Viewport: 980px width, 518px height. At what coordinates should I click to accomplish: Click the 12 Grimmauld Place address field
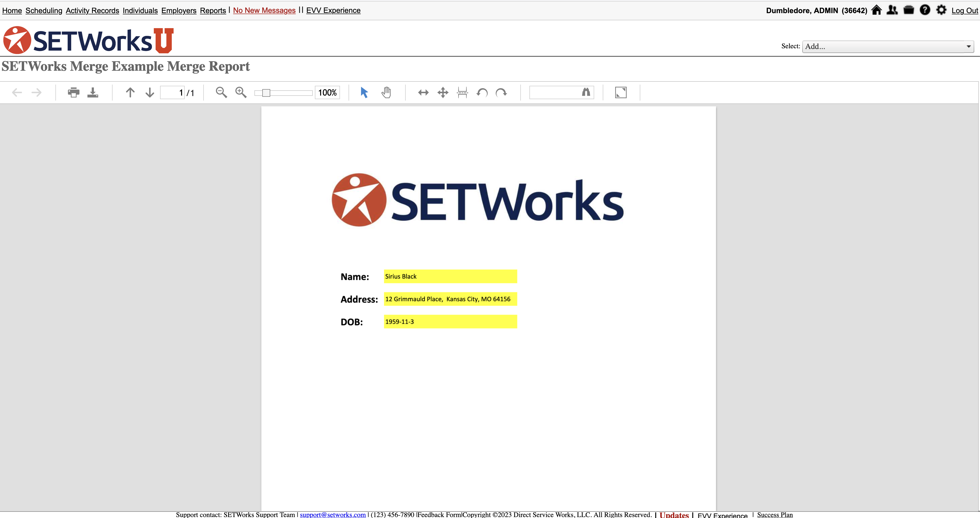tap(450, 299)
